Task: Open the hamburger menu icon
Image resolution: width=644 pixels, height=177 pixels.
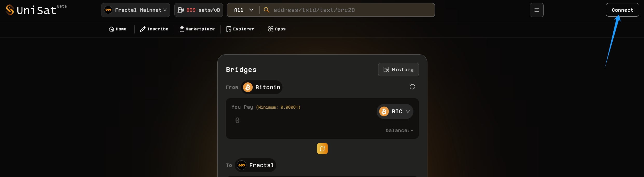Action: tap(537, 10)
